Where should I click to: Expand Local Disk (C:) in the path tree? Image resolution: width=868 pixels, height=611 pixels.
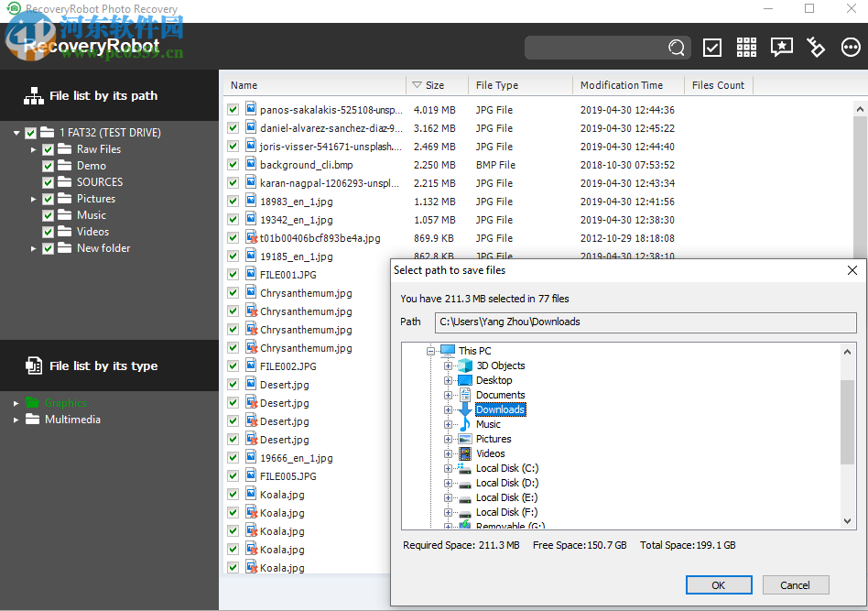click(447, 468)
